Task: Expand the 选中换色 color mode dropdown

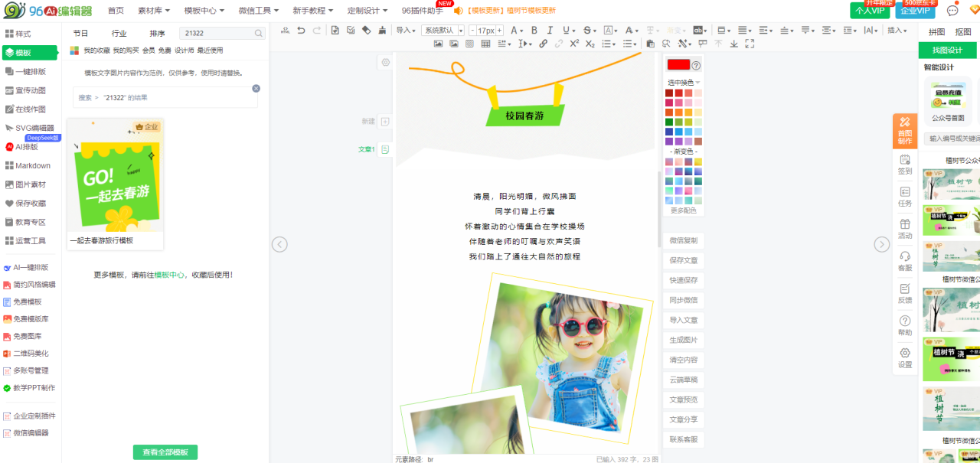Action: pyautogui.click(x=684, y=82)
